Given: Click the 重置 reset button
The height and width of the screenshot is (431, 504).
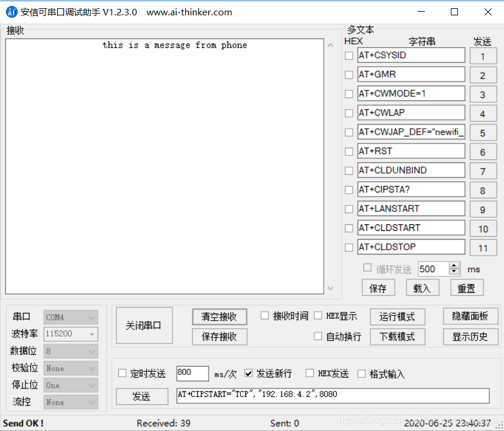Looking at the screenshot, I should [x=467, y=288].
